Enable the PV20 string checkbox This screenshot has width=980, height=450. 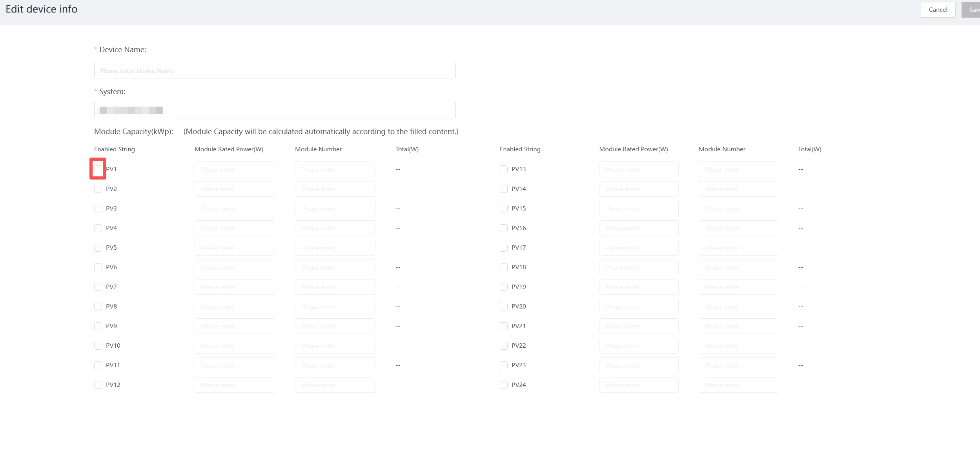tap(504, 307)
